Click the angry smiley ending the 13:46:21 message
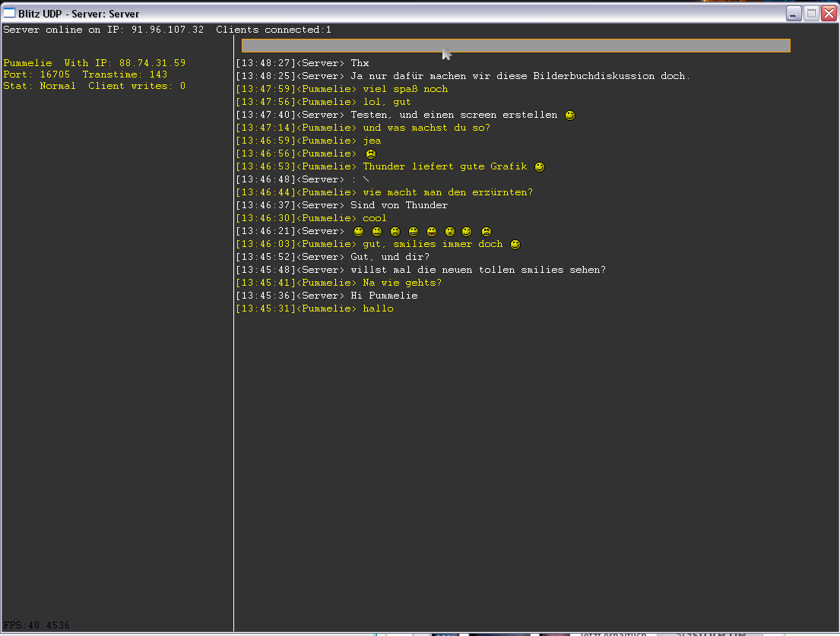The height and width of the screenshot is (636, 840). click(487, 231)
